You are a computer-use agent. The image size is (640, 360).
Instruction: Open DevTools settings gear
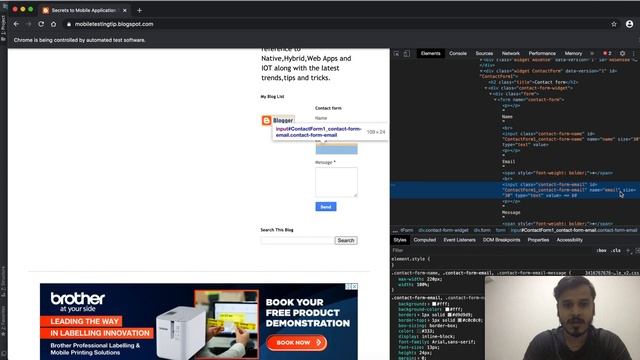[622, 53]
